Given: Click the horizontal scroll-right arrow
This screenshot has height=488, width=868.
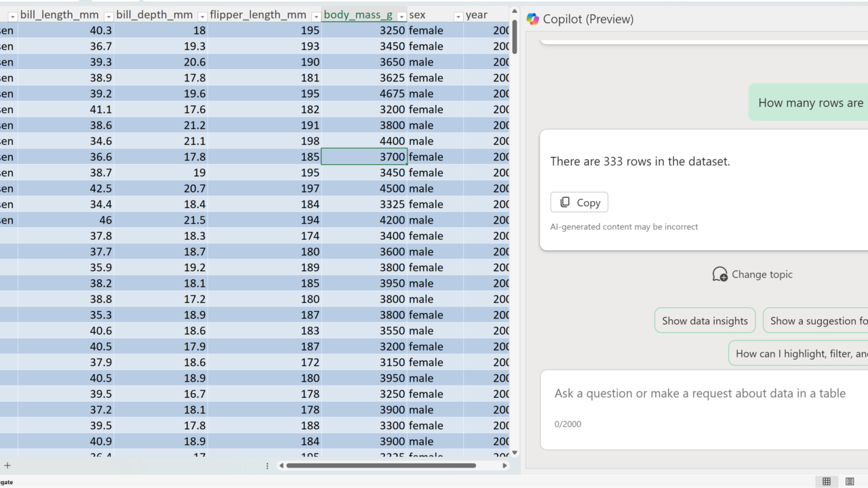Looking at the screenshot, I should coord(505,466).
